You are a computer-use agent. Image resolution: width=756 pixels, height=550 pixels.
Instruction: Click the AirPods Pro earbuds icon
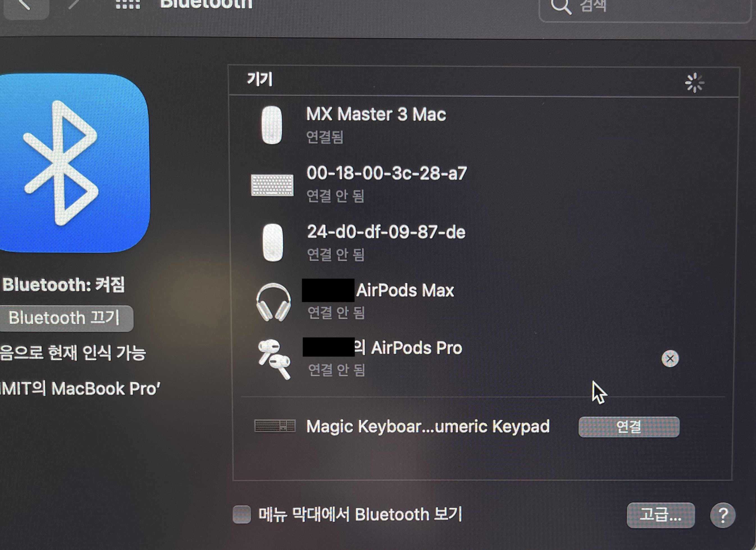tap(274, 359)
